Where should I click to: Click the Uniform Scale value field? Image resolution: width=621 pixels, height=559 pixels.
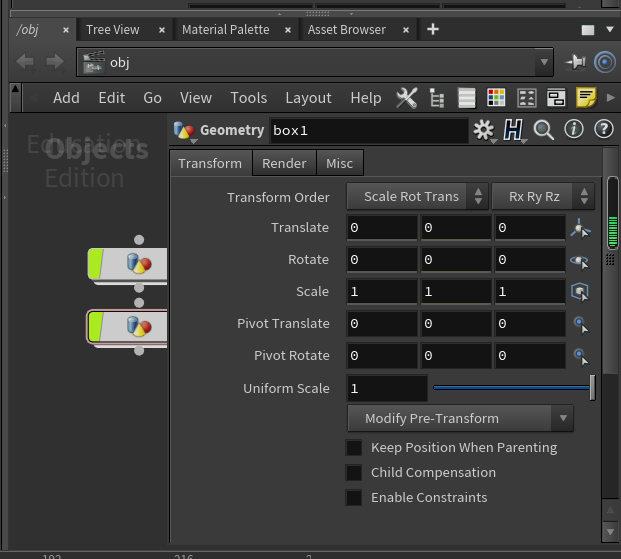click(x=387, y=388)
